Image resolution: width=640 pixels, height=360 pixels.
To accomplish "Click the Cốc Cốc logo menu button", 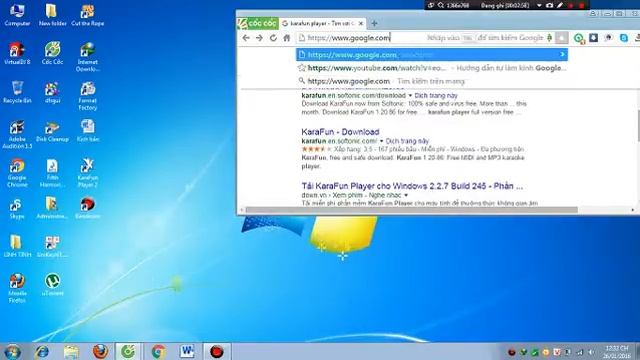I will click(258, 24).
